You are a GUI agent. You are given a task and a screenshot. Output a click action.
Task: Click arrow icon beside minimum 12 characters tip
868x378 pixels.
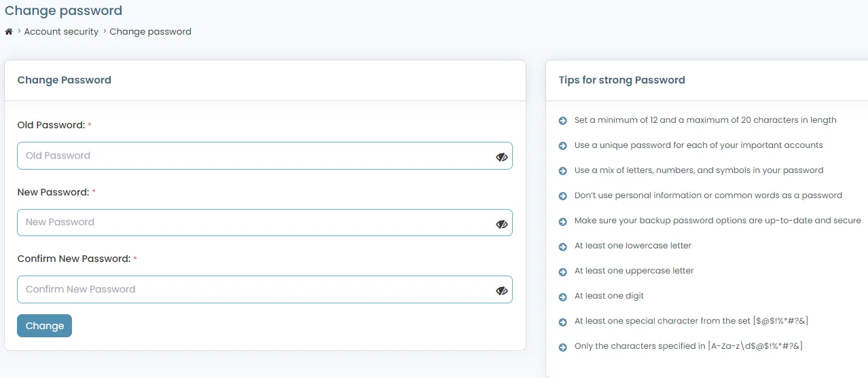click(x=562, y=121)
